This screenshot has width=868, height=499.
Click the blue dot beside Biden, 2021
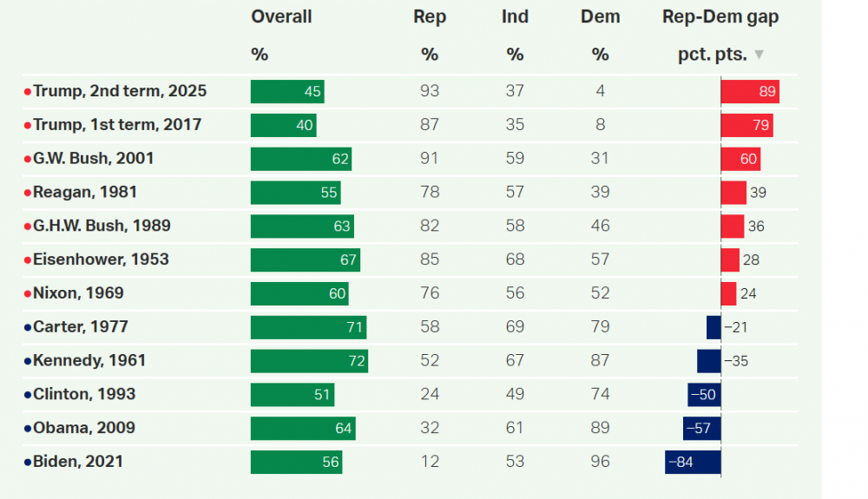click(x=28, y=462)
